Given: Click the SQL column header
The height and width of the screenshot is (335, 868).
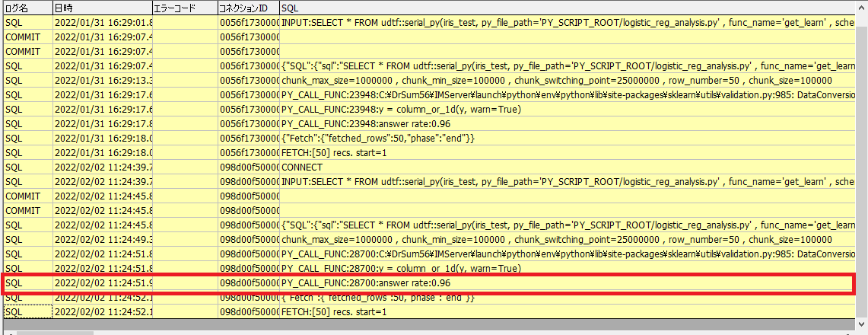Looking at the screenshot, I should pos(568,8).
